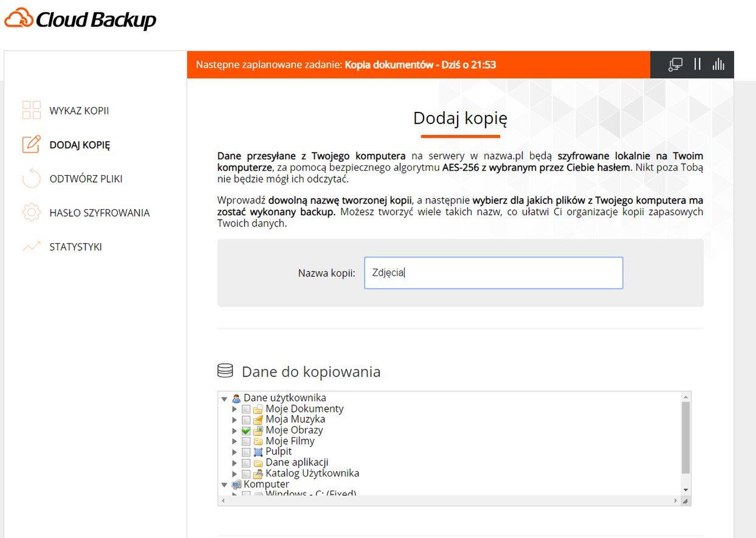
Task: Open the network computer connection icon
Action: (675, 64)
